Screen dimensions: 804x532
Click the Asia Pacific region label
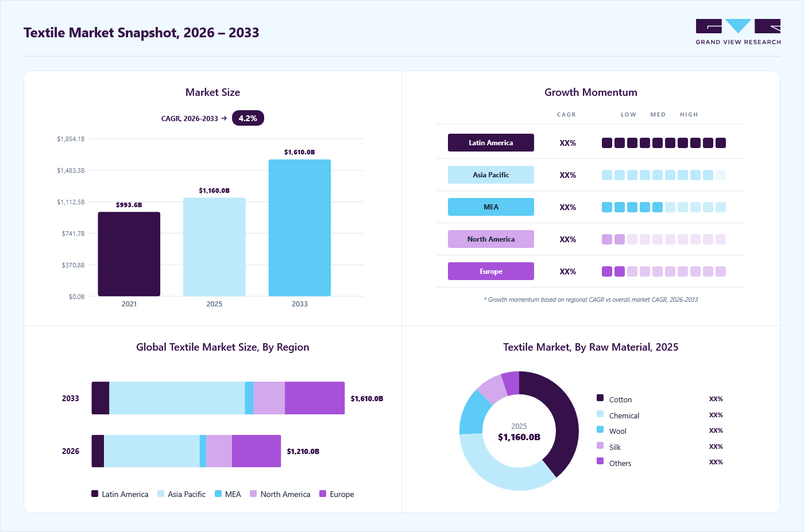click(491, 175)
